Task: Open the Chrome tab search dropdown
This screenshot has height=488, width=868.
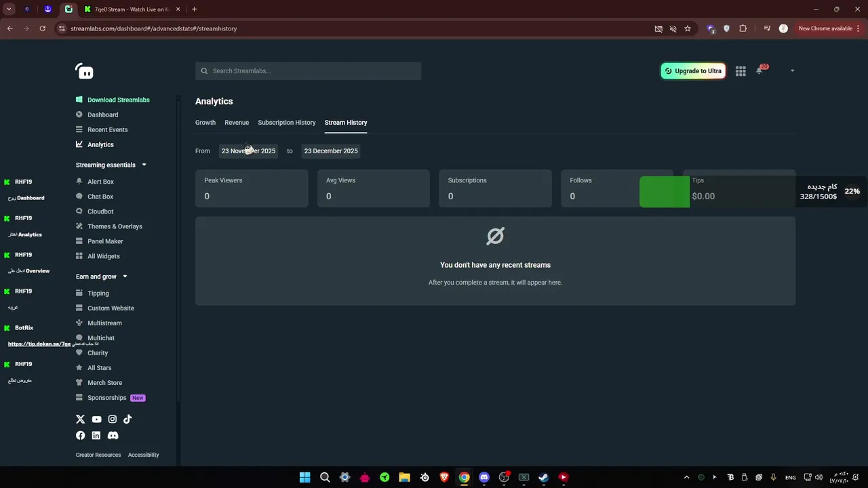Action: (x=9, y=9)
